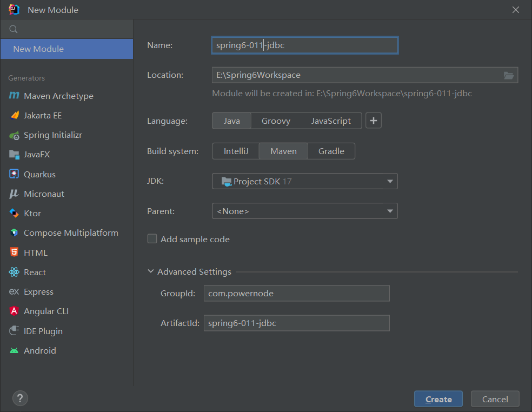532x412 pixels.
Task: Click the Ktor logo icon
Action: 14,213
